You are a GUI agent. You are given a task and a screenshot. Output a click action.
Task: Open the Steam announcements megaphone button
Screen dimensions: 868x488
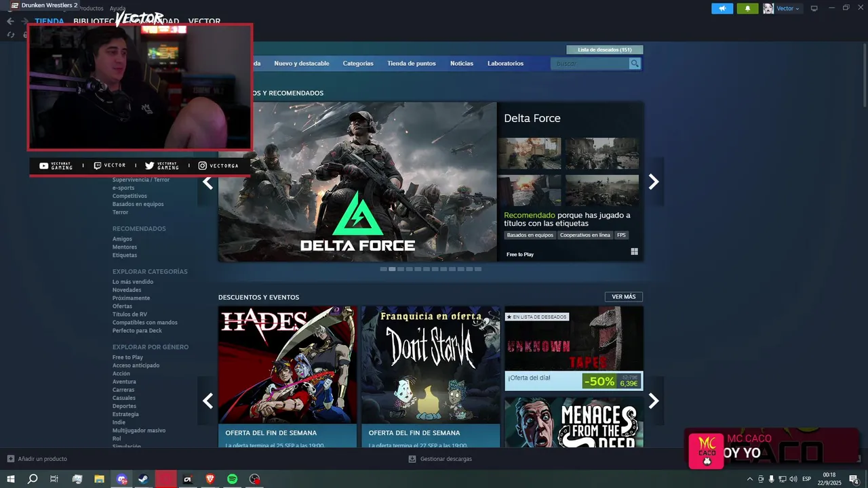(x=722, y=8)
